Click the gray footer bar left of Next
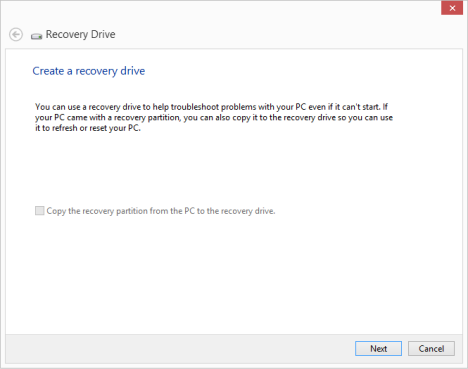Viewport: 468px width, 369px height. click(180, 349)
